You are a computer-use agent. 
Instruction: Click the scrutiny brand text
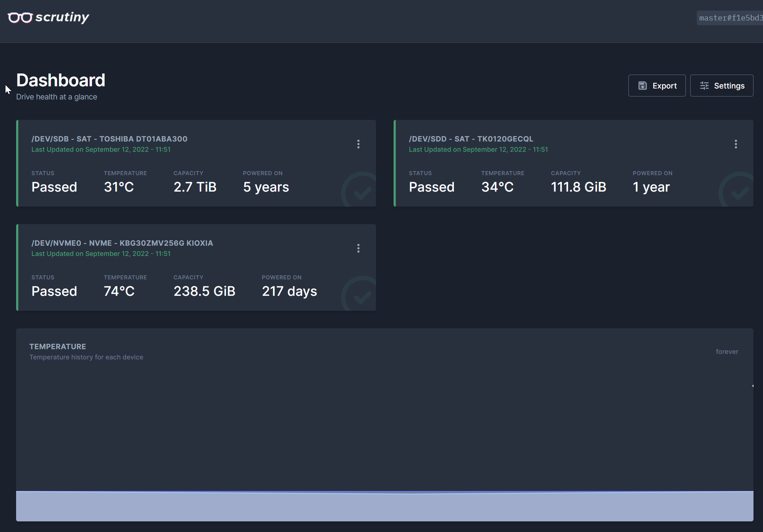pyautogui.click(x=62, y=17)
